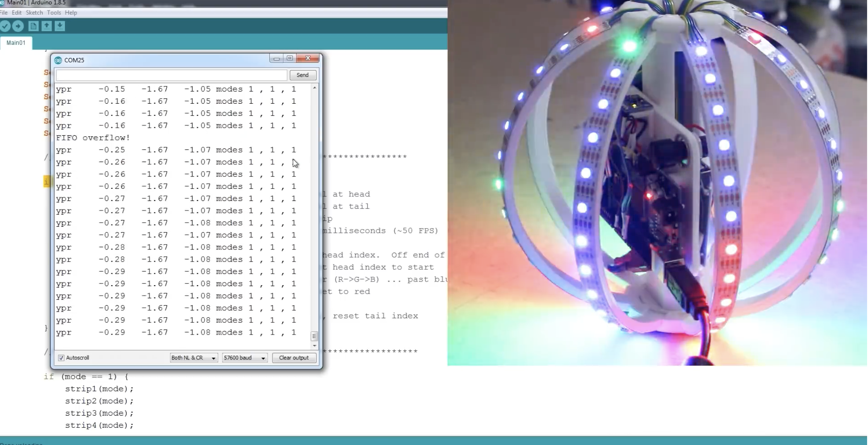Toggle the Autoscroll checkbox
Viewport: 868px width, 445px height.
coord(61,358)
